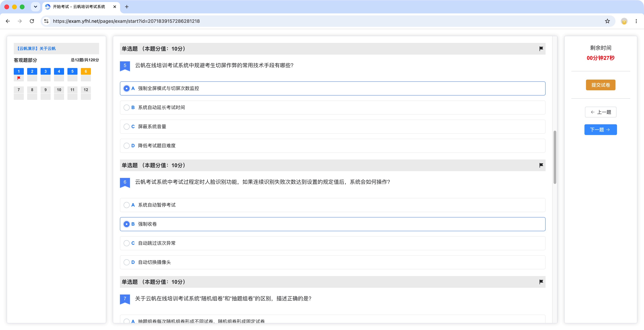Reload the exam page

point(32,21)
